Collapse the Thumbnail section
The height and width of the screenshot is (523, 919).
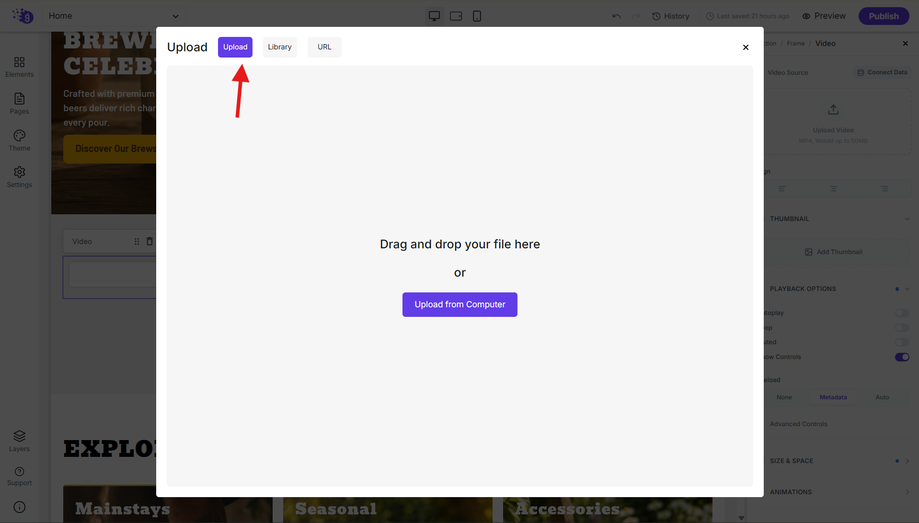[907, 219]
